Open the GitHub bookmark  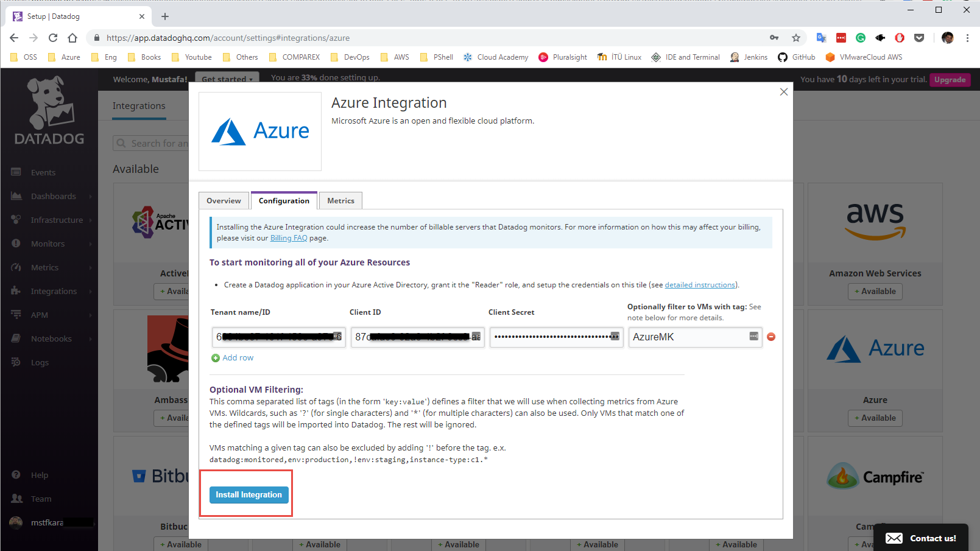797,57
